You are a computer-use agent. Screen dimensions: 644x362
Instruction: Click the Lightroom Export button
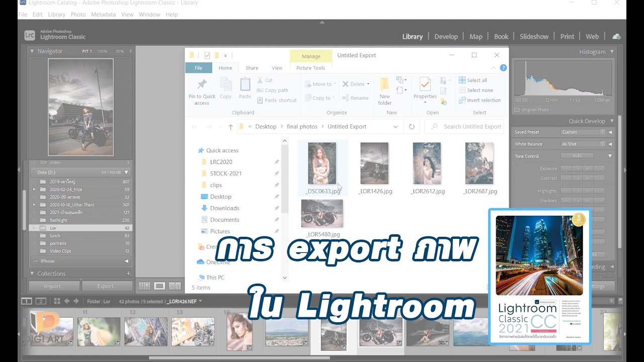pos(107,286)
